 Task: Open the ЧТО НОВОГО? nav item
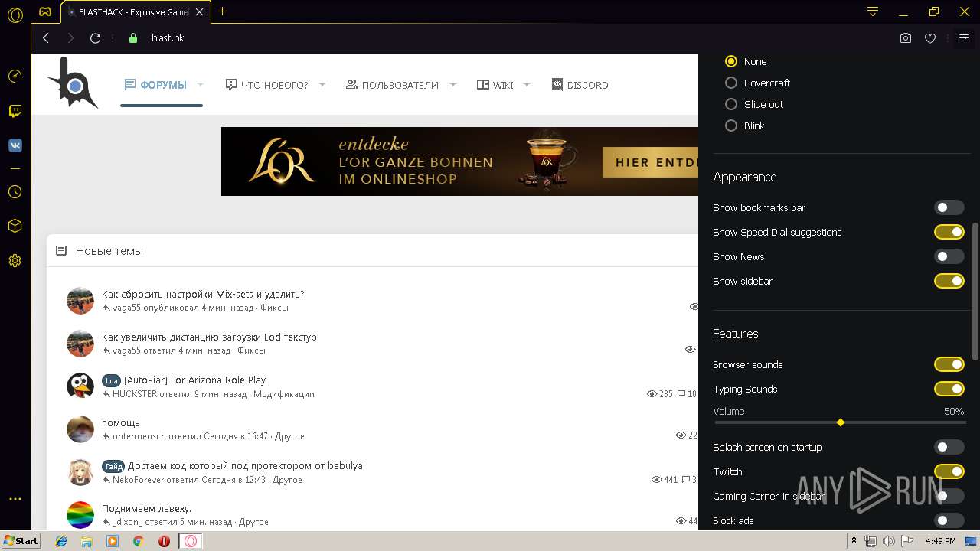point(266,85)
